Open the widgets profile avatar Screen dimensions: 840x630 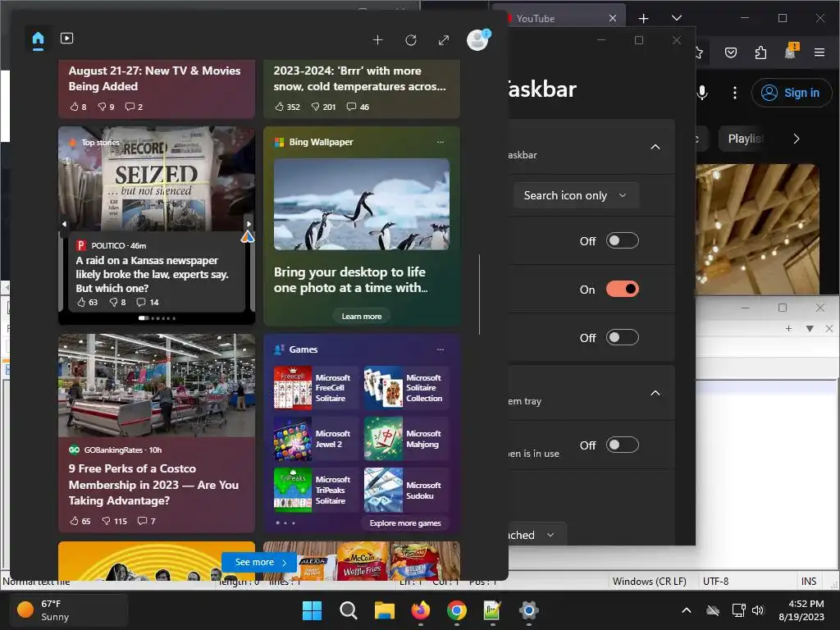point(477,39)
